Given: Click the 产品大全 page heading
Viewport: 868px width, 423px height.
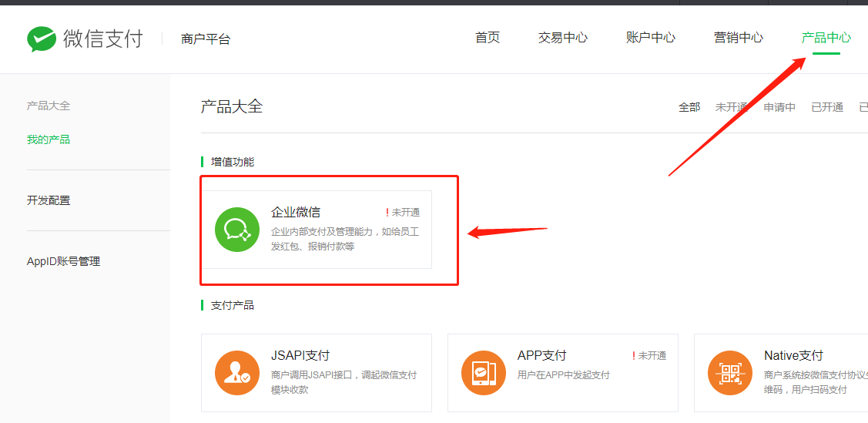Looking at the screenshot, I should click(x=231, y=106).
